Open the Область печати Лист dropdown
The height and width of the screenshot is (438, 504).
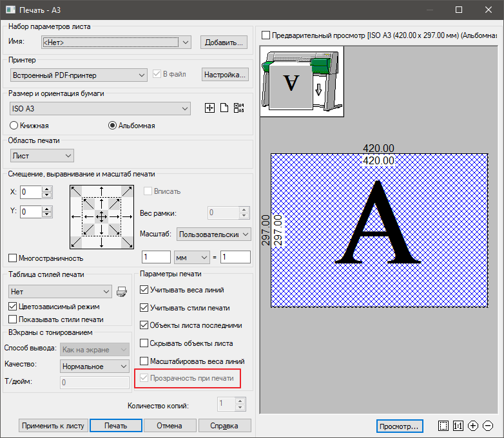[x=43, y=155]
